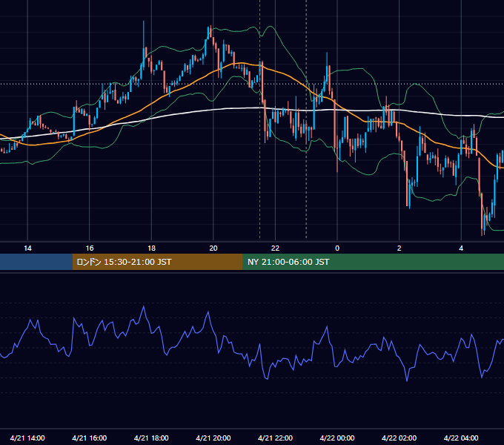Screen dimensions: 504x445
Task: Click the 4/21 16:00 time label
Action: coord(90,438)
